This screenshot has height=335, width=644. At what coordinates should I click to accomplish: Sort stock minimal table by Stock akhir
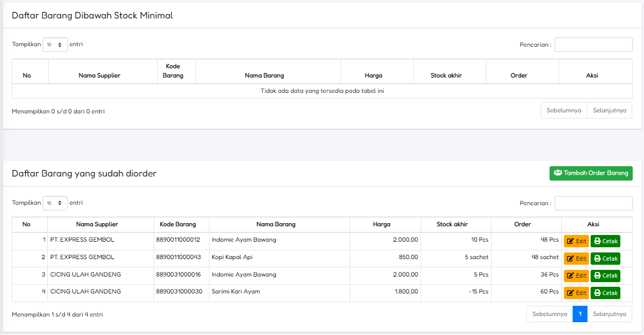(x=449, y=71)
